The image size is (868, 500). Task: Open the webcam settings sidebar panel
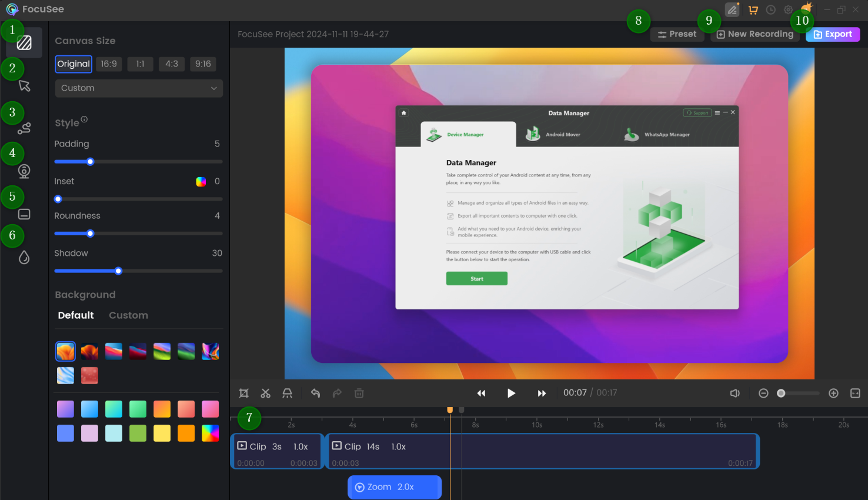coord(24,171)
